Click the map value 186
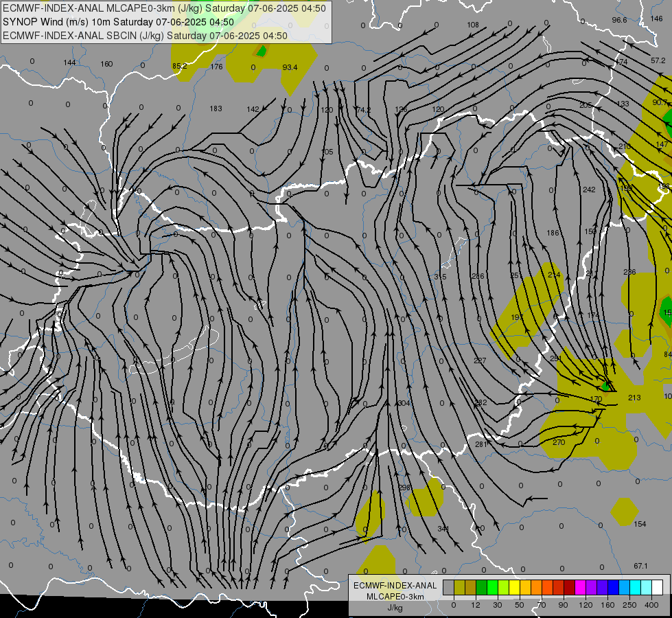 (553, 233)
